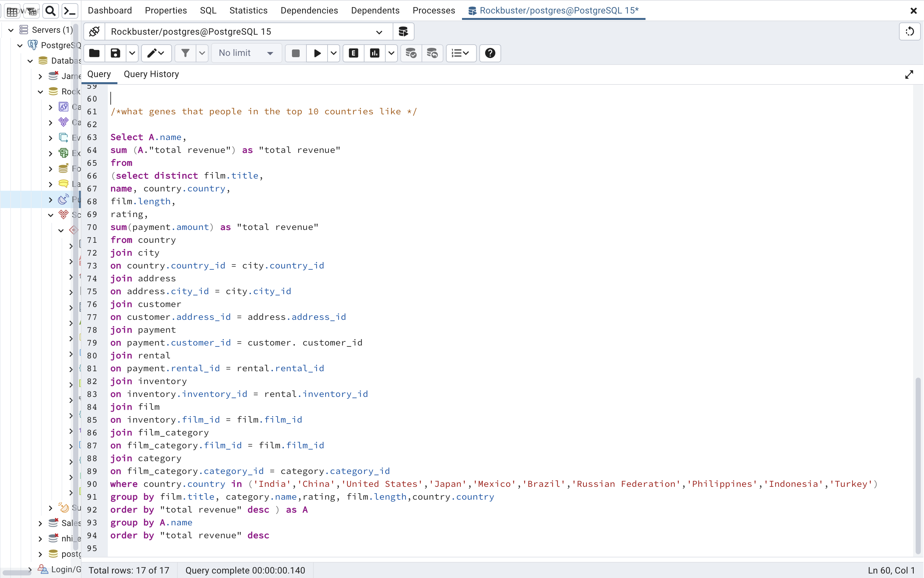The image size is (924, 578).
Task: Close the query tool panel with X
Action: pyautogui.click(x=914, y=11)
